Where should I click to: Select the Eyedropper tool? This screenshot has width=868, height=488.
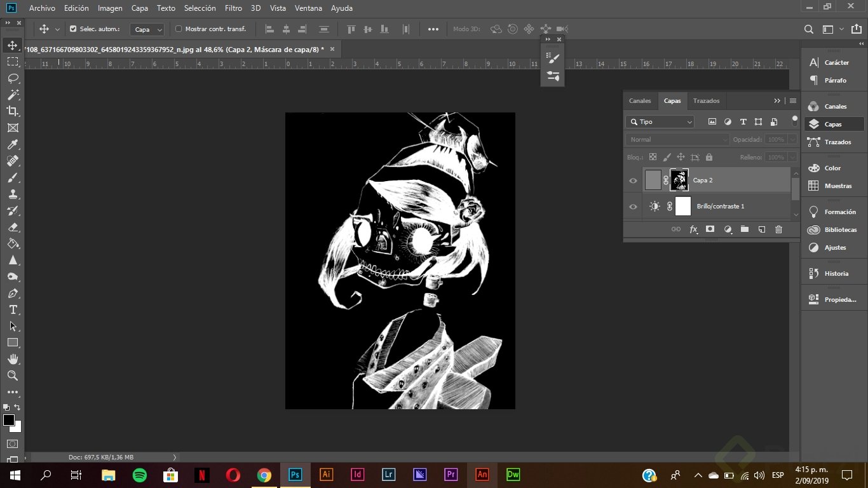point(12,144)
